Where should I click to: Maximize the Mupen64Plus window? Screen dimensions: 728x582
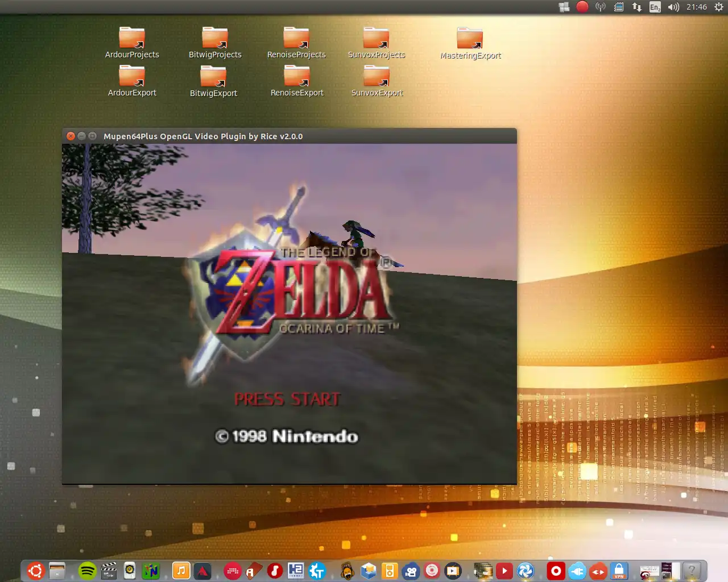[x=92, y=136]
